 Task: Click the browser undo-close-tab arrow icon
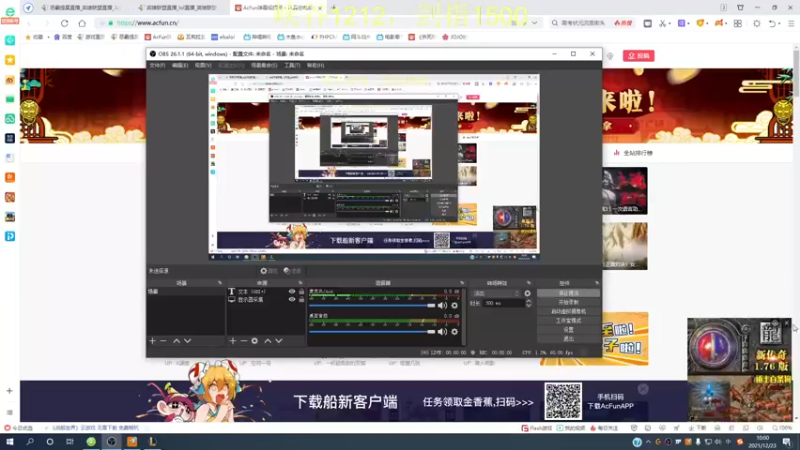point(772,23)
